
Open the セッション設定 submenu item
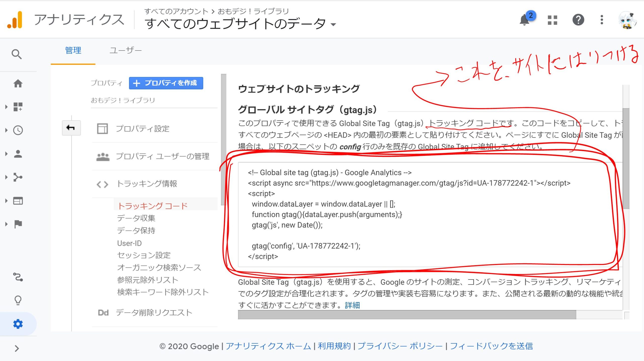coord(144,255)
